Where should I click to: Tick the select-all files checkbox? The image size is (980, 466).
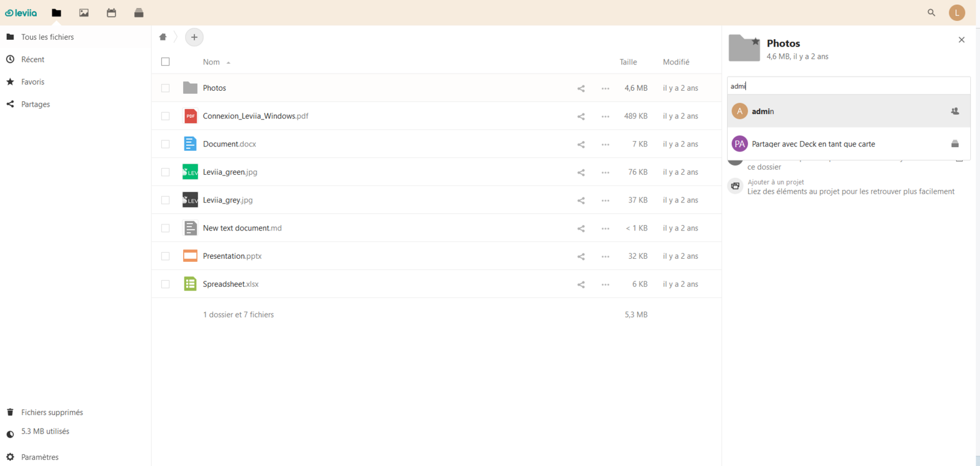coord(165,62)
